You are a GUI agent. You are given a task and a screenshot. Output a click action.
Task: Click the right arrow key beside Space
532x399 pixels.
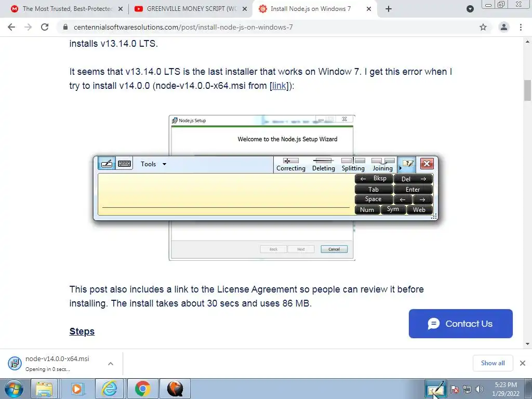[x=423, y=199]
